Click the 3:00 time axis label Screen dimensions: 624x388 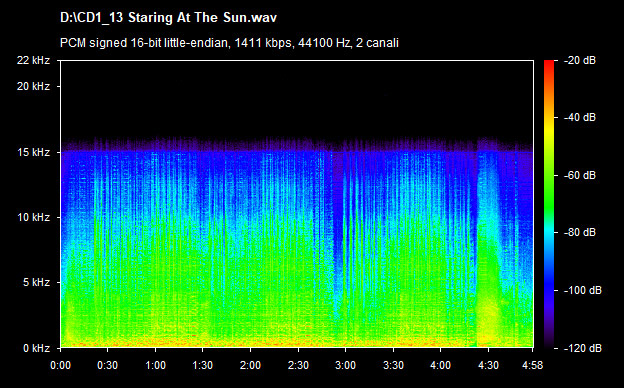pos(345,365)
